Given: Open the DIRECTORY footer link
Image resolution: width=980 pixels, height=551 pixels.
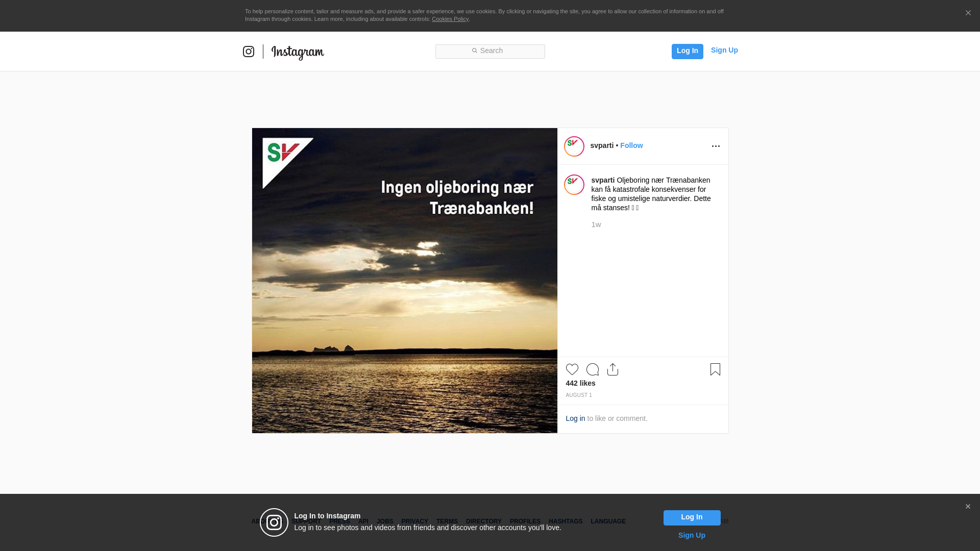Looking at the screenshot, I should tap(484, 521).
